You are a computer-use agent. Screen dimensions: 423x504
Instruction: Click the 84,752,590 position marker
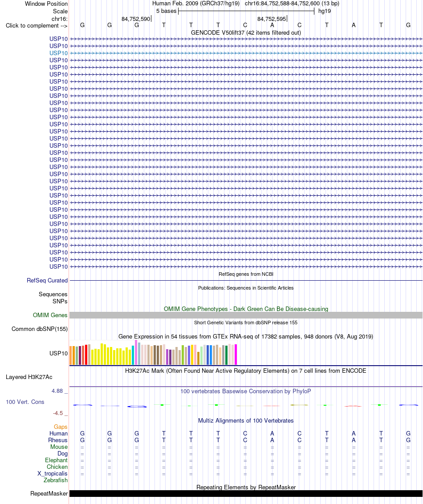(x=136, y=19)
